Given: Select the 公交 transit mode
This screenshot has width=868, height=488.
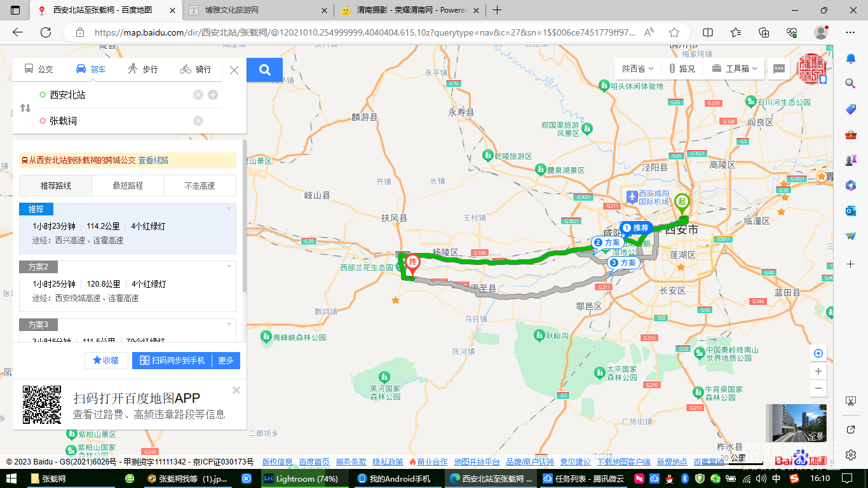Looking at the screenshot, I should pos(39,69).
